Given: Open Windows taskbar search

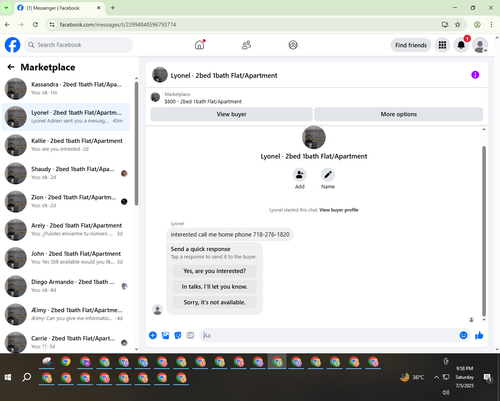Looking at the screenshot, I should tap(26, 377).
